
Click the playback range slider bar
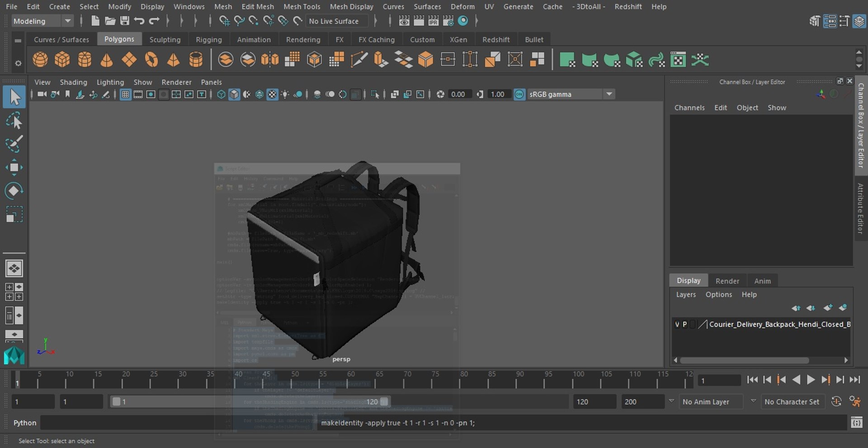tap(250, 401)
